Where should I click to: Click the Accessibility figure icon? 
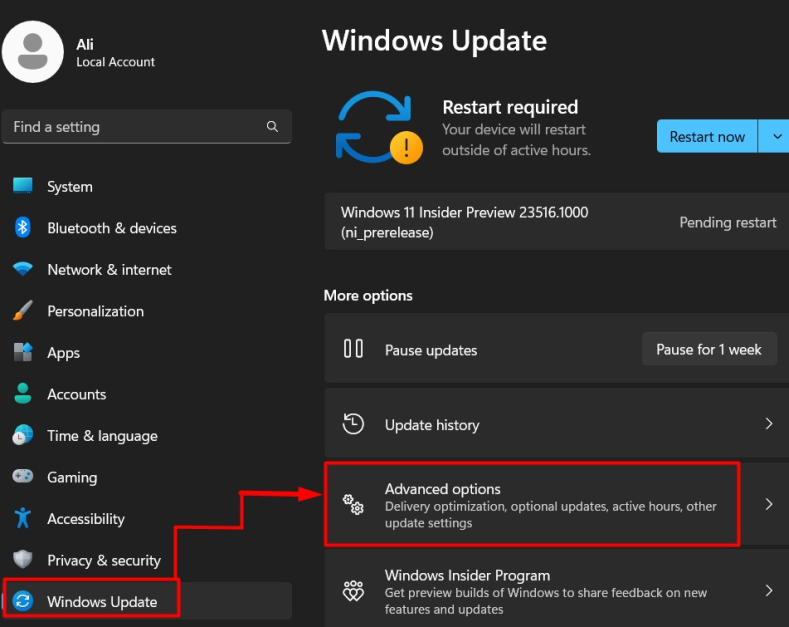[x=23, y=518]
